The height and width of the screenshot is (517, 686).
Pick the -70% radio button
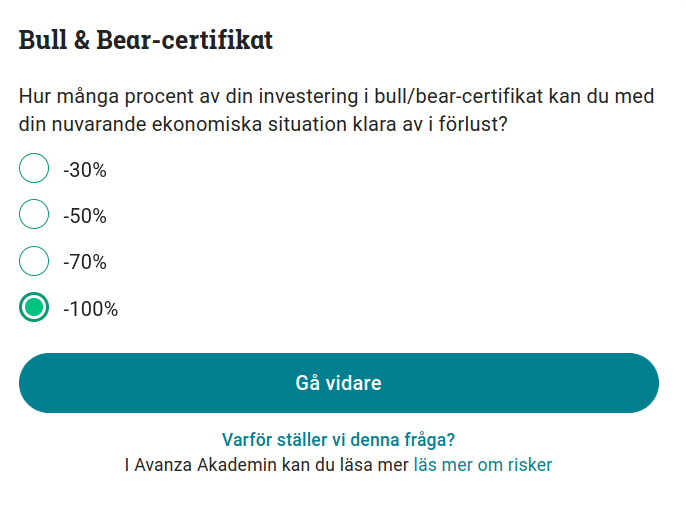(x=34, y=262)
